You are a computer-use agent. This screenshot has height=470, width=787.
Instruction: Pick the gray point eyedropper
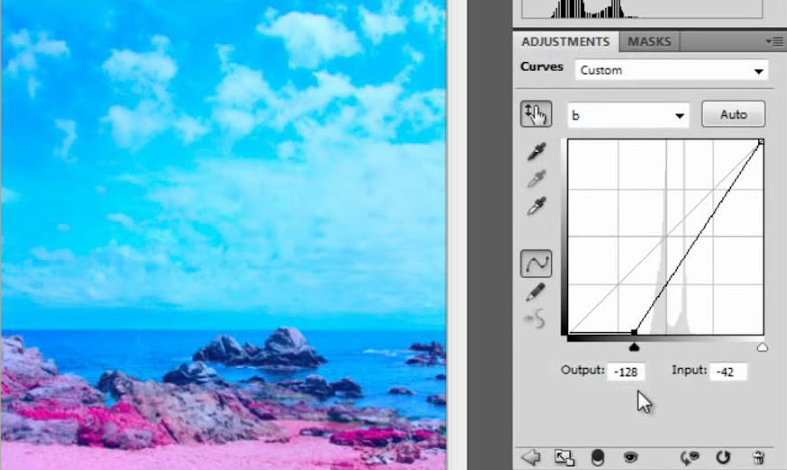pyautogui.click(x=536, y=179)
